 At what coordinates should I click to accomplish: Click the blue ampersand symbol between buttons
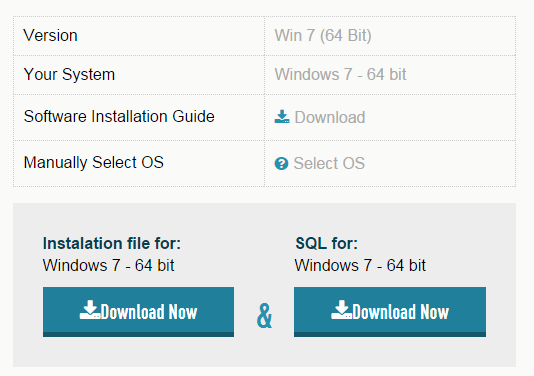(264, 316)
